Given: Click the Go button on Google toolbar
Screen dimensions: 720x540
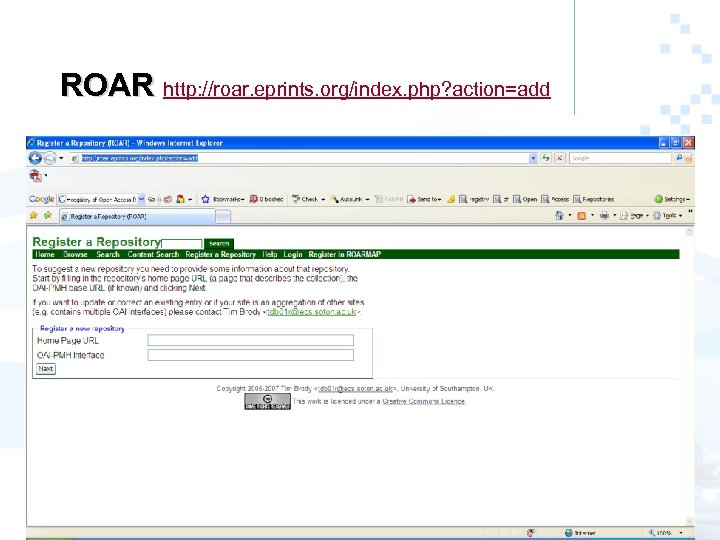Looking at the screenshot, I should pyautogui.click(x=152, y=199).
